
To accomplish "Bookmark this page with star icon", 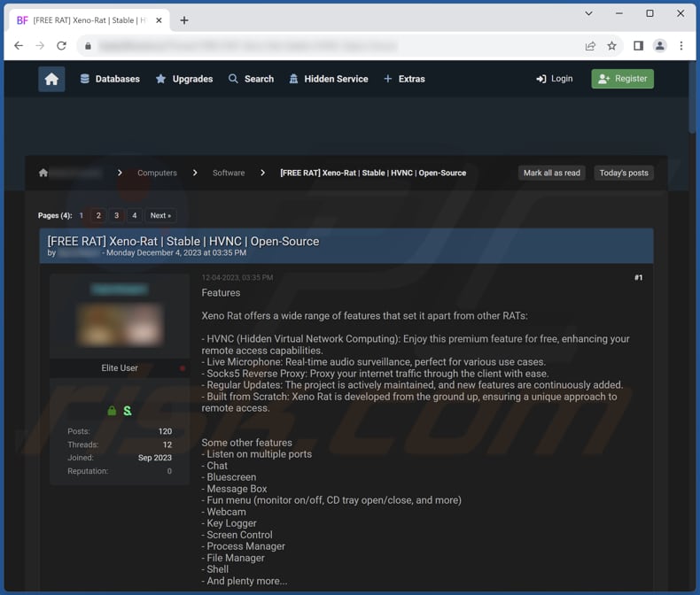I will [611, 46].
